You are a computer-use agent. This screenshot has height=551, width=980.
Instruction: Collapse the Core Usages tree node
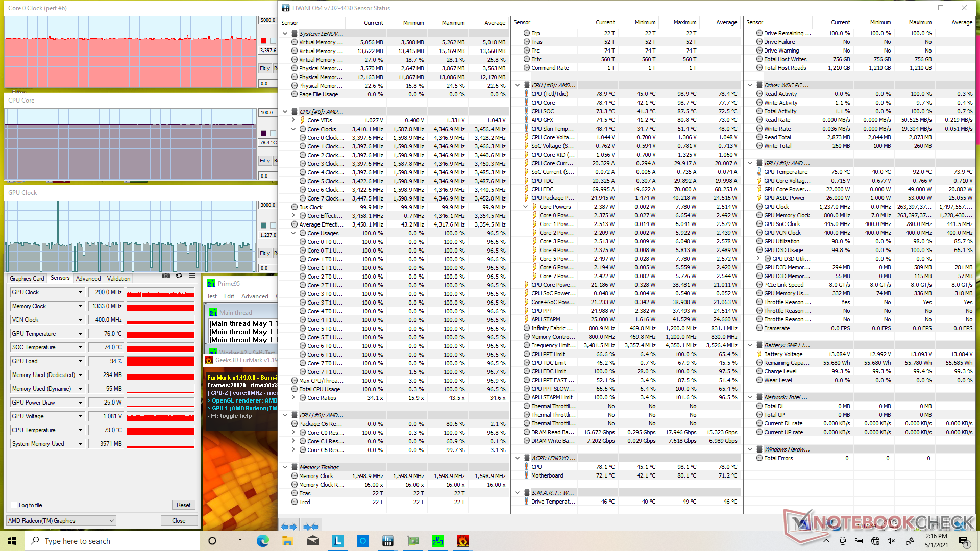pyautogui.click(x=293, y=233)
